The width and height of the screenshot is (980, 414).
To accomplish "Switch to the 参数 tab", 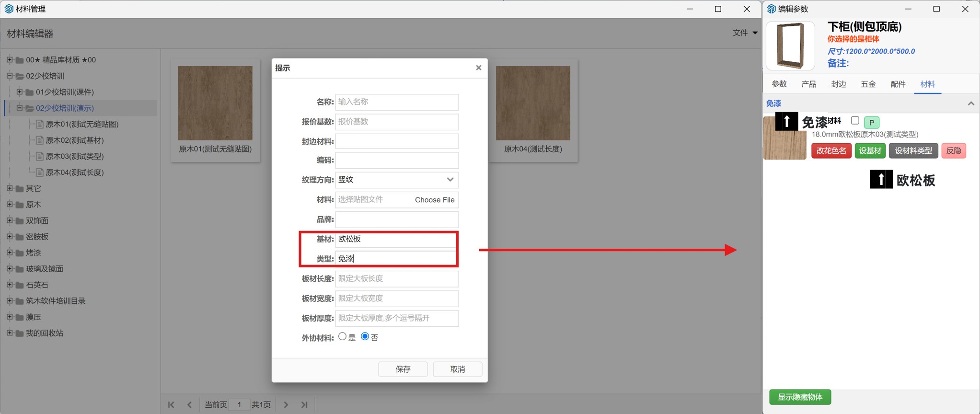I will 779,84.
